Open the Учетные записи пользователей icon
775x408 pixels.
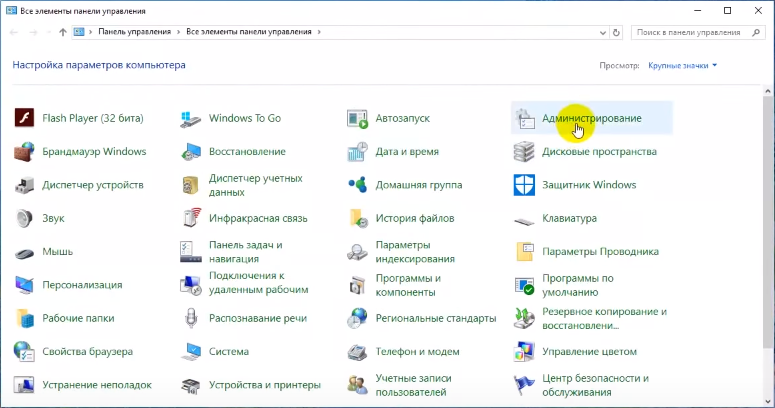pyautogui.click(x=357, y=385)
